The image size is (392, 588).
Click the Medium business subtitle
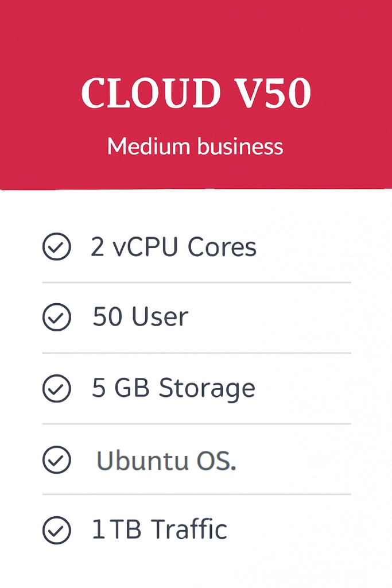click(x=195, y=146)
